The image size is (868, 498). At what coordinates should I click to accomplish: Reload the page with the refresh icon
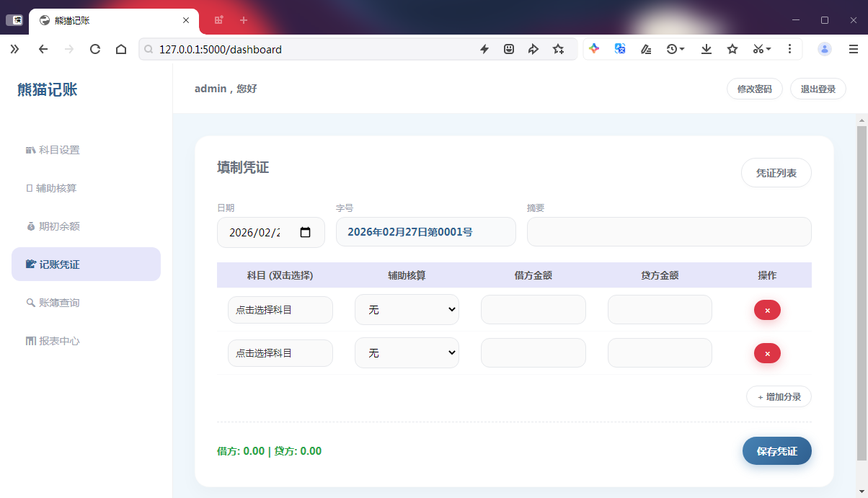[x=94, y=49]
